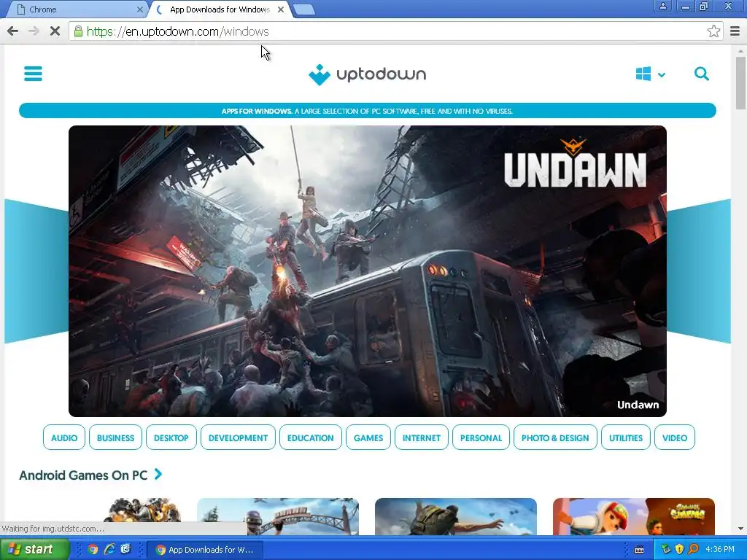Viewport: 747px width, 560px height.
Task: Close the 'App Downloads for Windows' tab
Action: coord(281,9)
